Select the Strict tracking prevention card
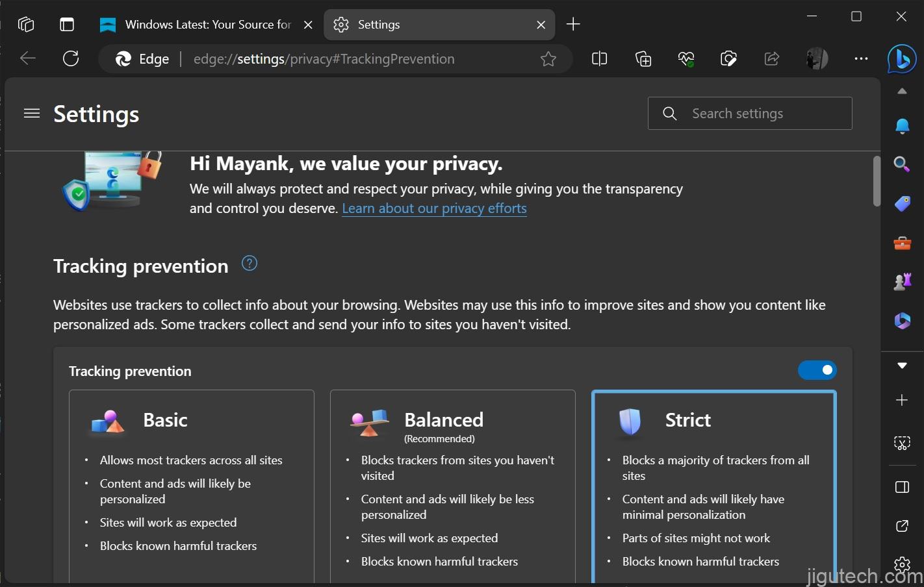The image size is (924, 587). point(714,486)
